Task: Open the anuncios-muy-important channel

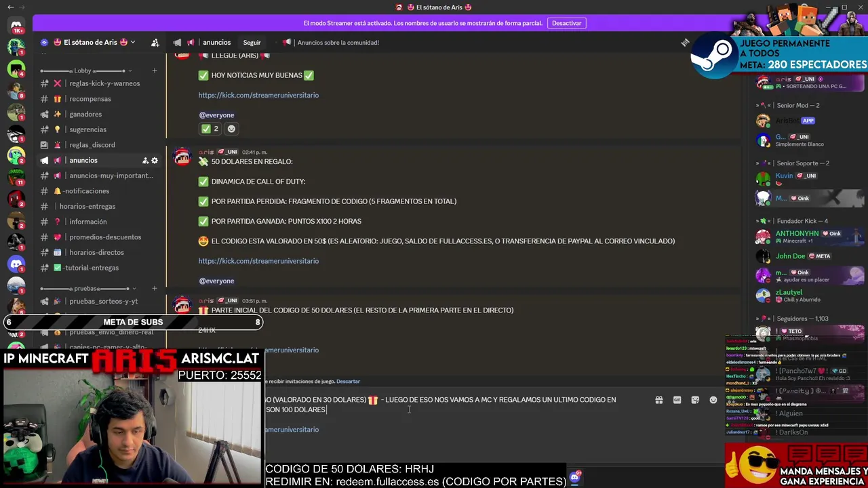Action: tap(98, 176)
